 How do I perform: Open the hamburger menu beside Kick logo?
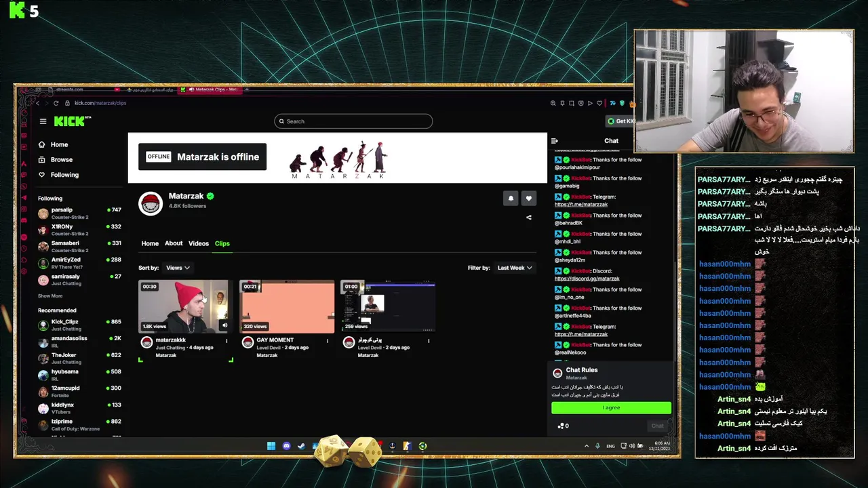tap(43, 121)
